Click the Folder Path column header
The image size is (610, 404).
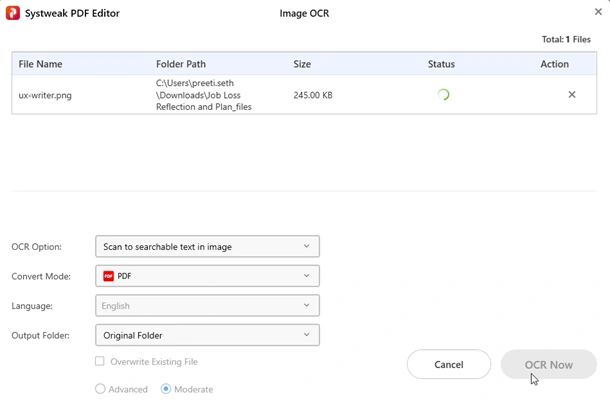181,64
